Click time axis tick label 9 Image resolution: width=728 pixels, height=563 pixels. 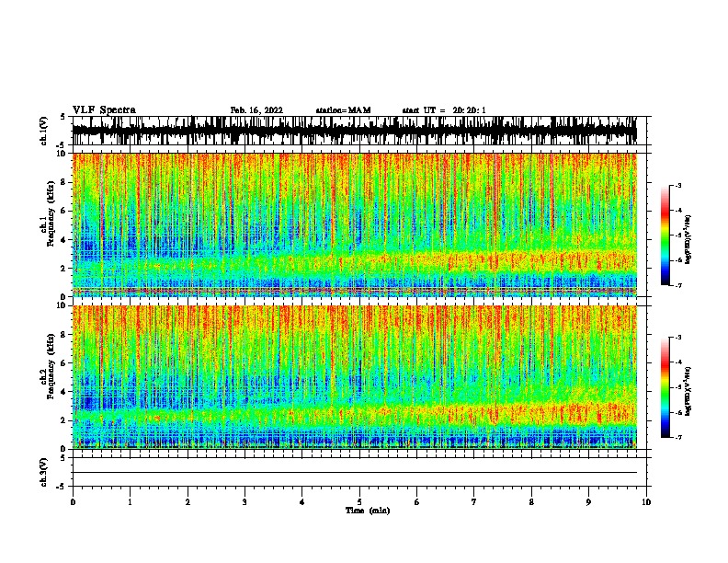tap(588, 502)
